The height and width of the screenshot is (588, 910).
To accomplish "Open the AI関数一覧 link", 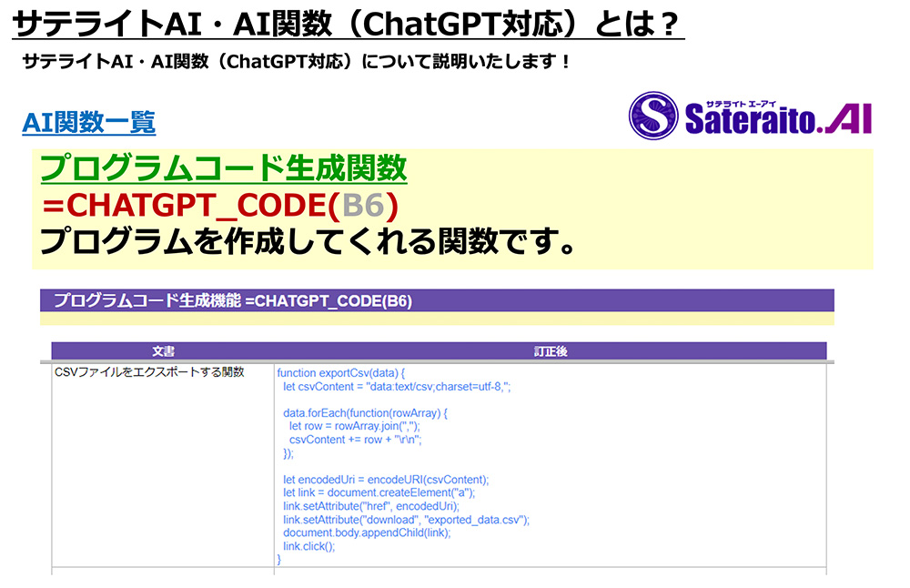I will (x=88, y=122).
